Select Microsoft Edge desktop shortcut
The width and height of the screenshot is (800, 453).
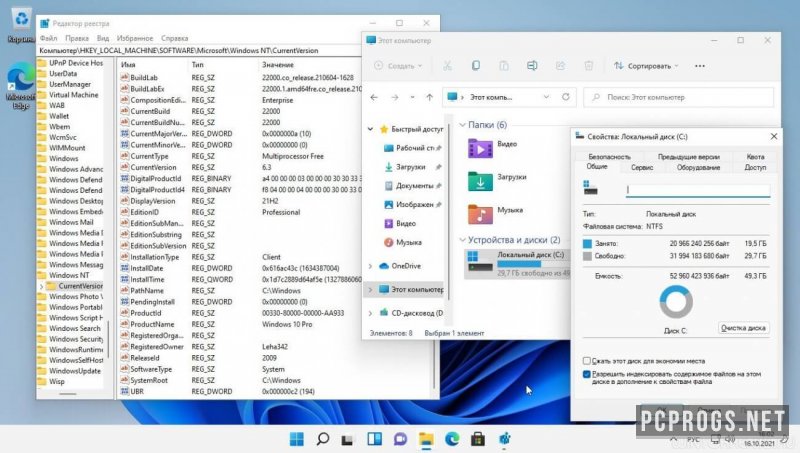[x=20, y=86]
